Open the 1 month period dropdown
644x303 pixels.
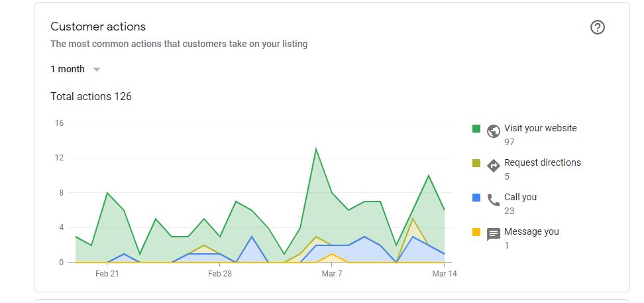point(68,69)
